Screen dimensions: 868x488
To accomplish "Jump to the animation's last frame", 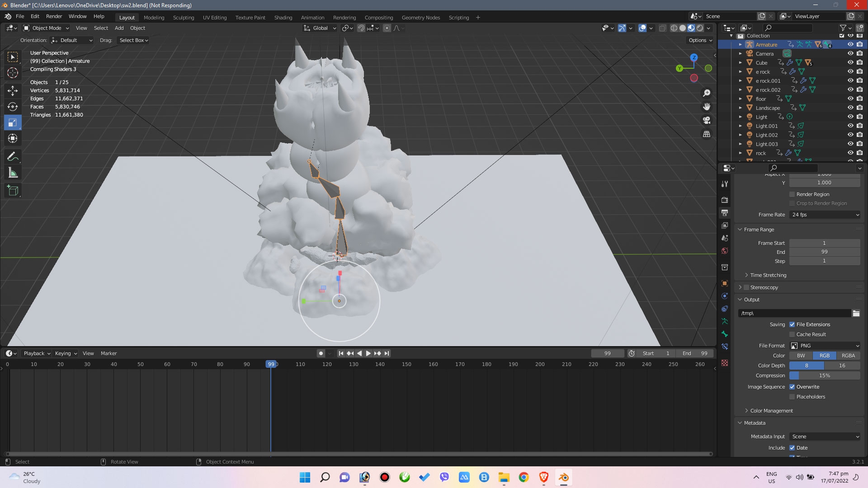I will coord(387,353).
